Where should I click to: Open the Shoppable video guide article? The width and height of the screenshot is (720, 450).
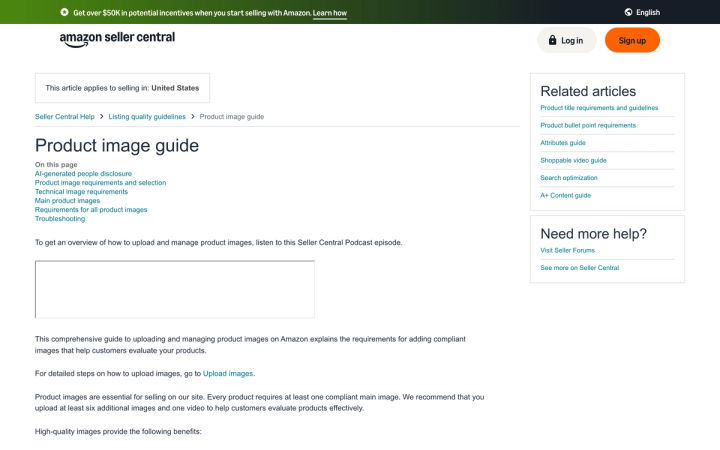pos(574,160)
